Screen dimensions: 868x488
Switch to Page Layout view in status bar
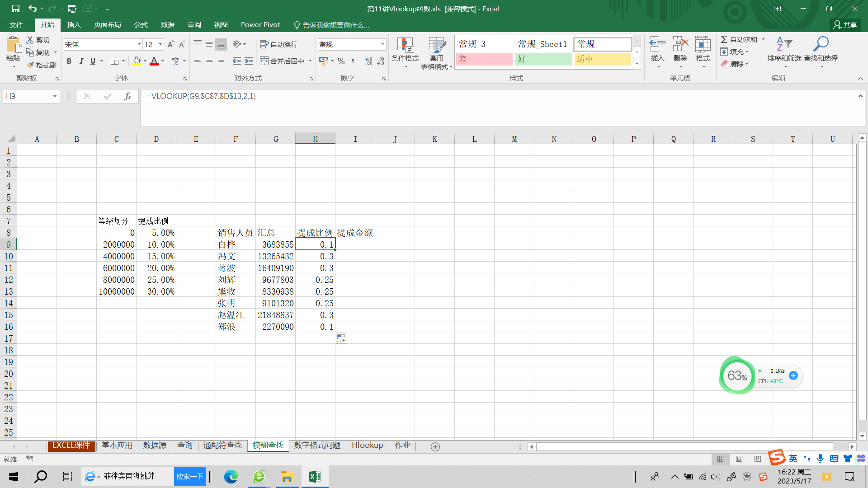739,459
